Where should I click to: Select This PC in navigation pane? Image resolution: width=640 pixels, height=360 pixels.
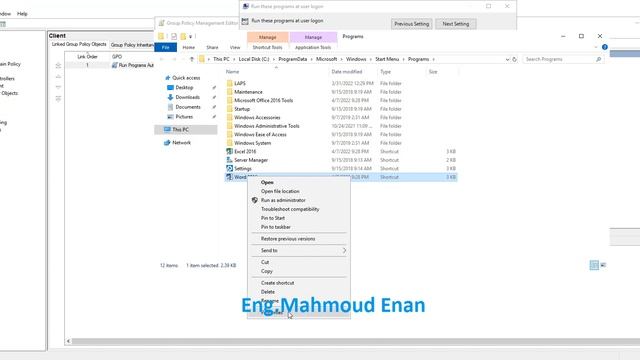click(x=180, y=129)
